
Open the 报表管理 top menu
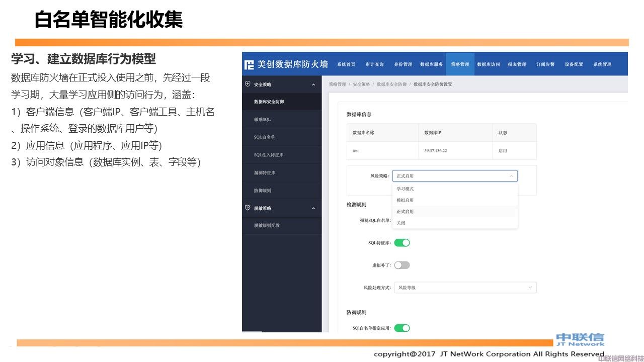click(517, 64)
